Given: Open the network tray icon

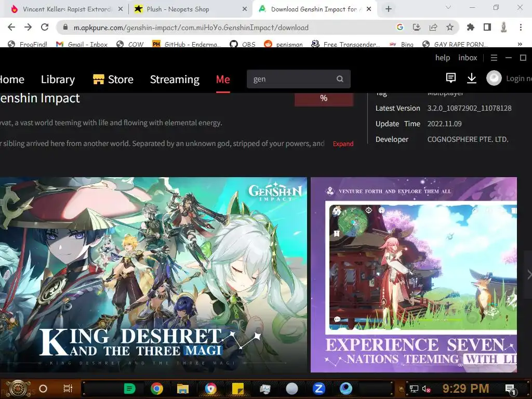Looking at the screenshot, I should click(414, 389).
